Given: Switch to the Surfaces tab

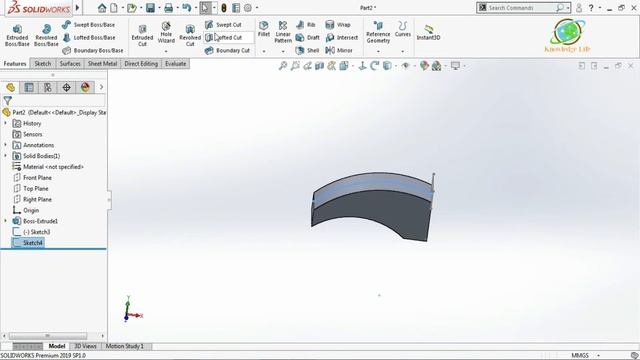Looking at the screenshot, I should pyautogui.click(x=70, y=64).
